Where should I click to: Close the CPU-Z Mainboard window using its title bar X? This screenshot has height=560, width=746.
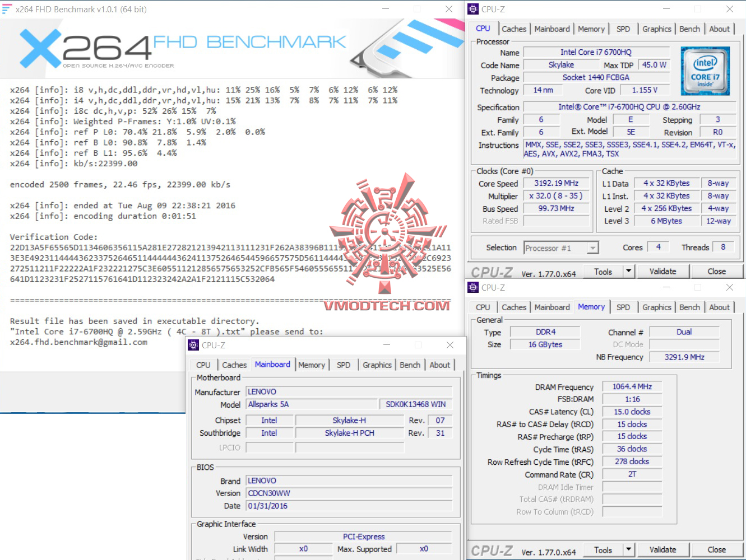coord(450,345)
